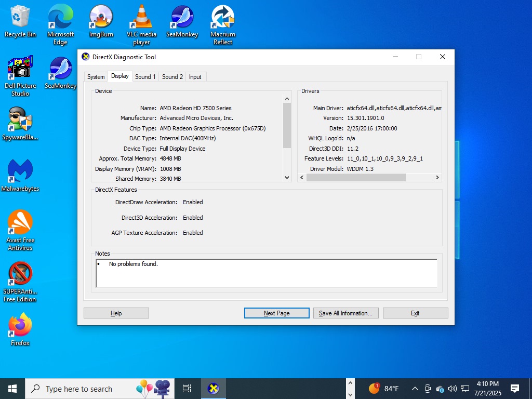
Task: Open the volume speaker tray icon
Action: [453, 389]
